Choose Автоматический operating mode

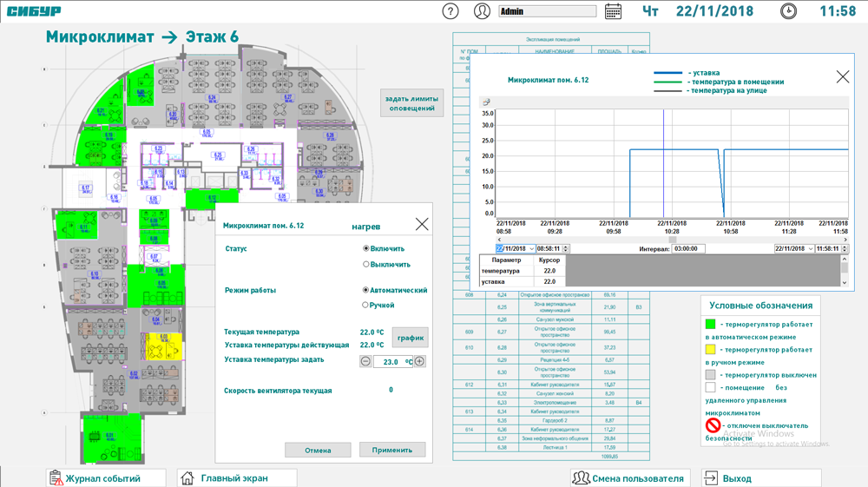pos(366,290)
